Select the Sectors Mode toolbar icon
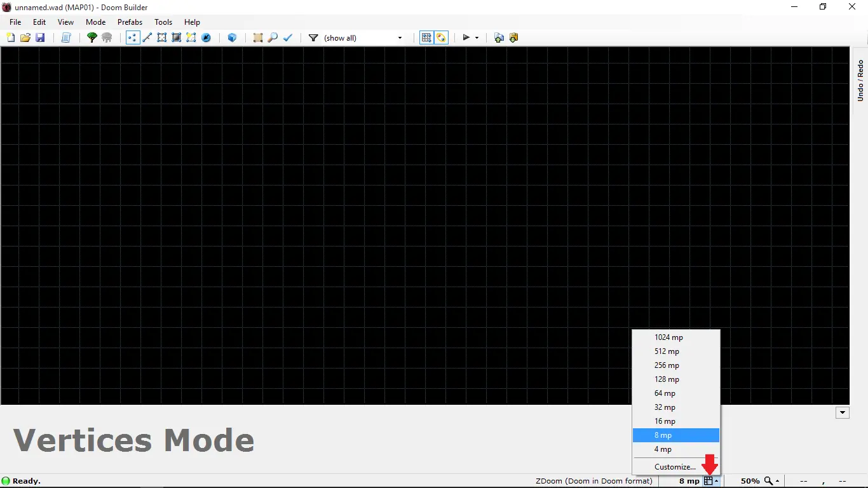Viewport: 868px width, 488px height. pyautogui.click(x=161, y=38)
